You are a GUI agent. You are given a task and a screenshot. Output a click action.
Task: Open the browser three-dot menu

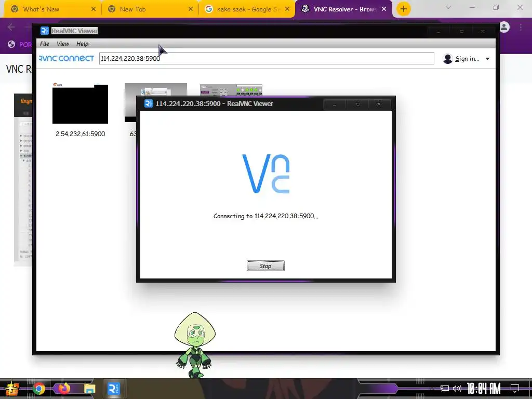click(x=521, y=27)
